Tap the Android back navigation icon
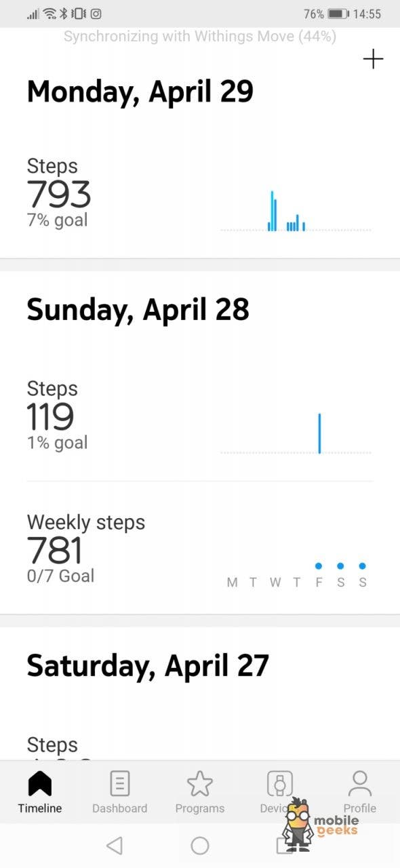This screenshot has width=400, height=868. 115,845
